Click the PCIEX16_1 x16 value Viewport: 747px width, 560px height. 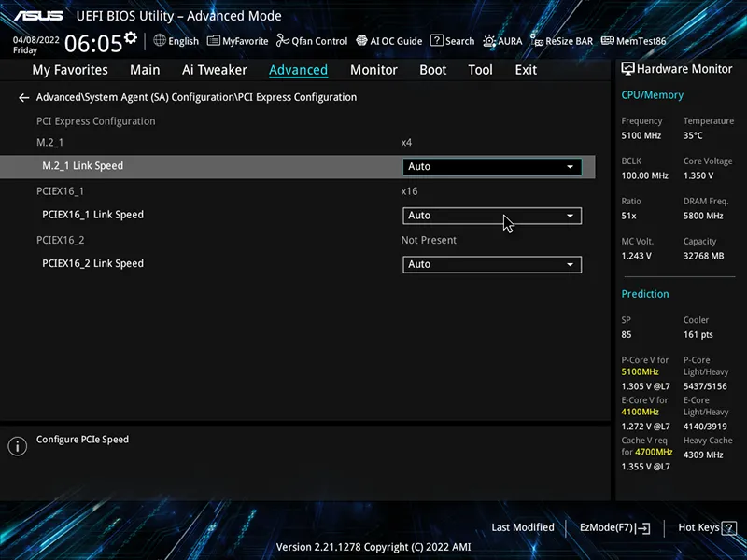pyautogui.click(x=409, y=191)
